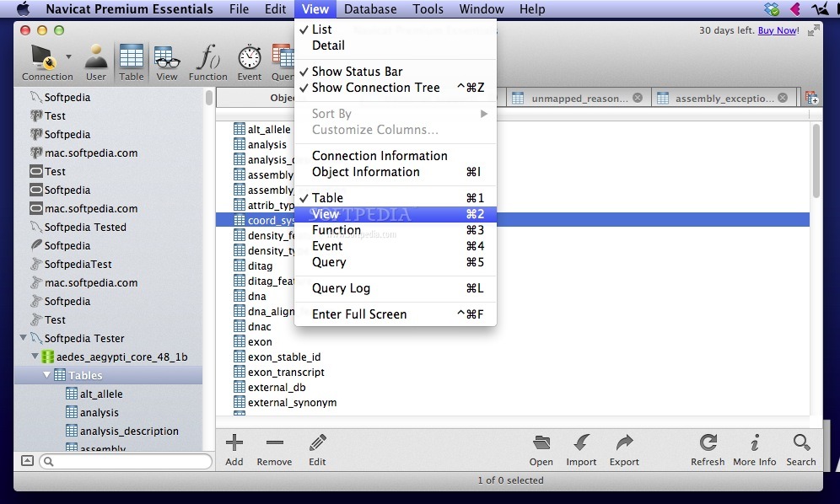840x504 pixels.
Task: Open the User toolbar icon
Action: [96, 59]
